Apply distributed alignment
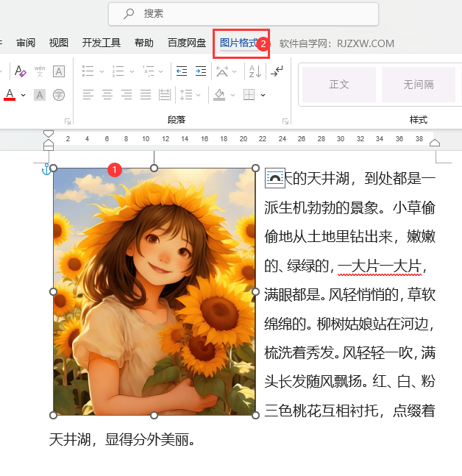The height and width of the screenshot is (476, 462). point(165,95)
